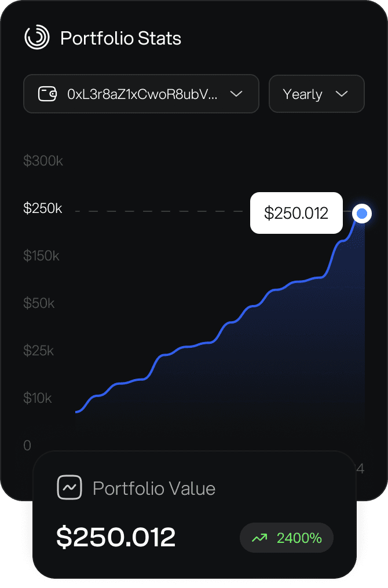Viewport: 388px width, 588px height.
Task: Click the chart icon beside Portfolio Value
Action: click(x=69, y=488)
